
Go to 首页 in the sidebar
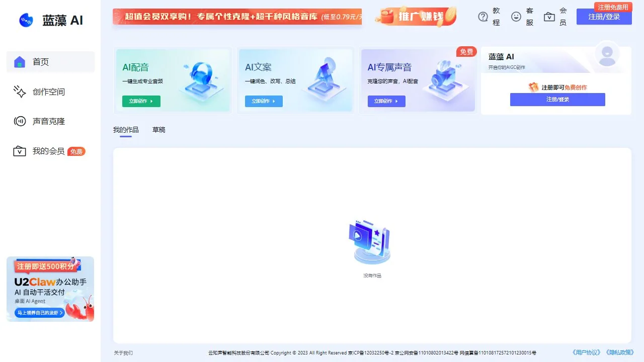[x=50, y=62]
